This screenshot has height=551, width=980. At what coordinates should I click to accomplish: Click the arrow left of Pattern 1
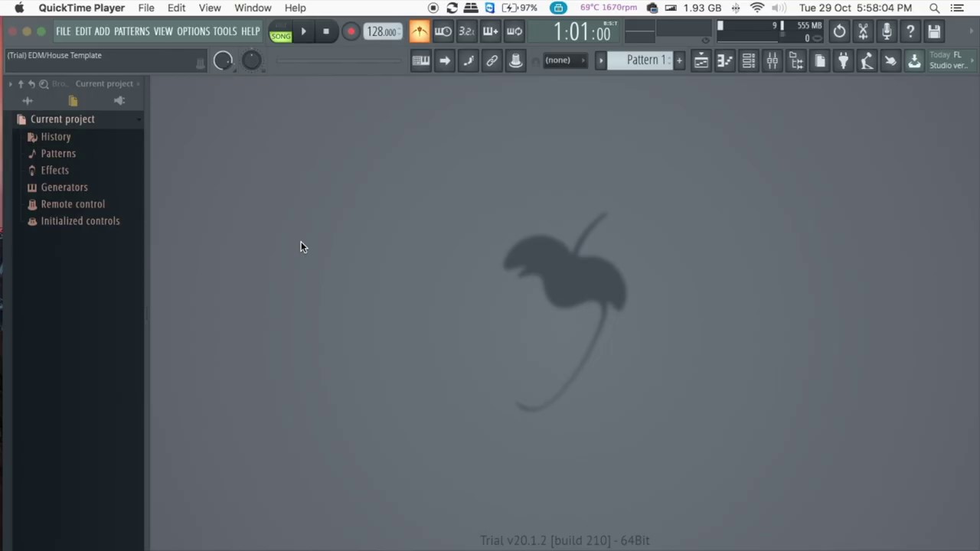point(601,60)
